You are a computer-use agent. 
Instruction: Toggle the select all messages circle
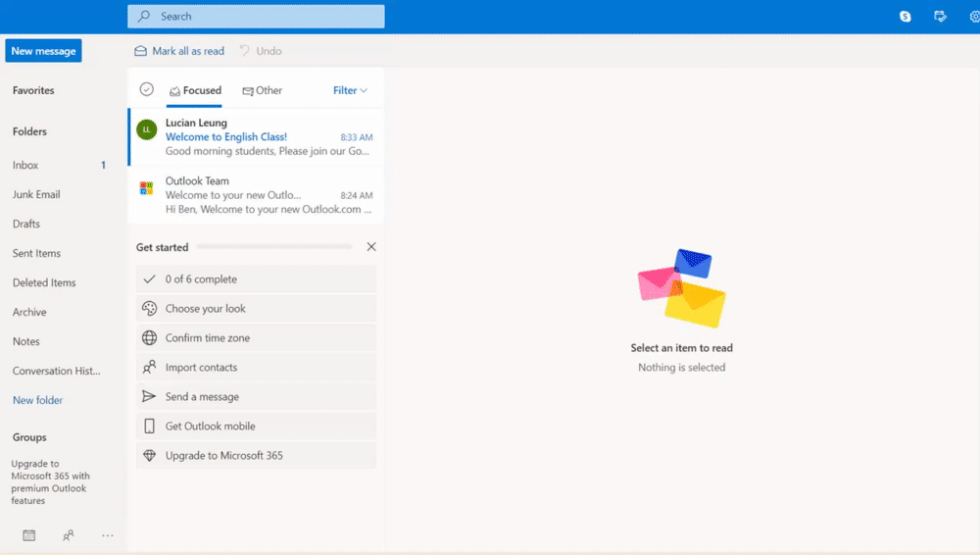tap(147, 89)
